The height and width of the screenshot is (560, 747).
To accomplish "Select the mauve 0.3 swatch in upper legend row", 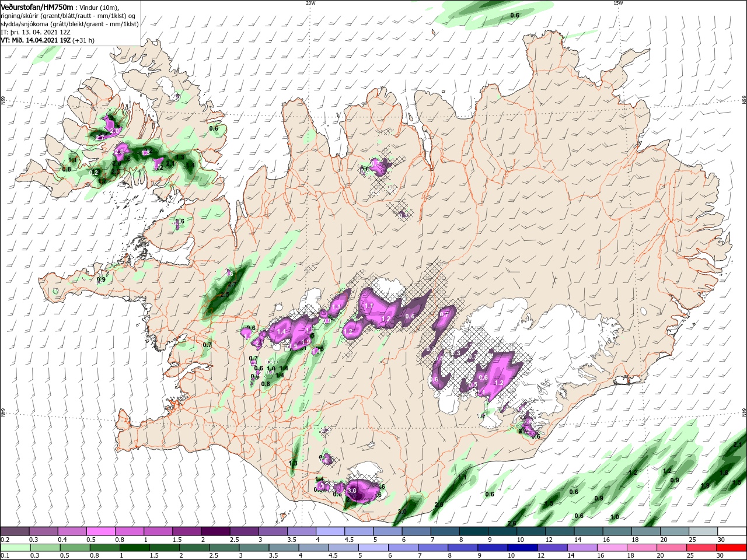I will click(x=43, y=531).
